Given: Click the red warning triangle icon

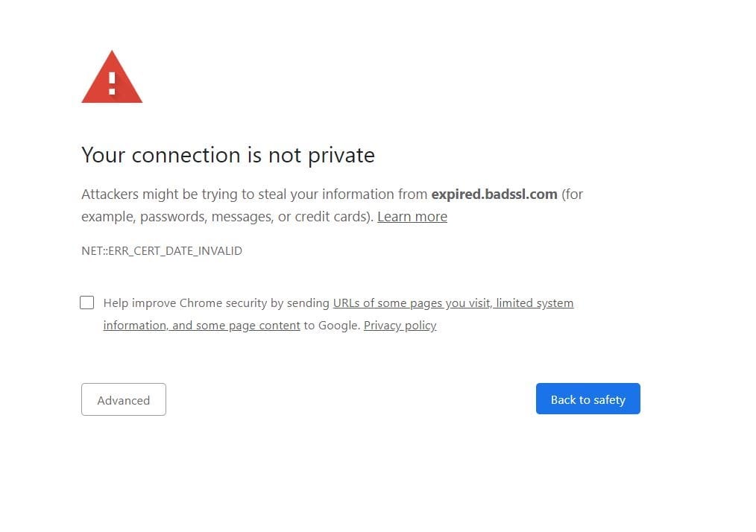Looking at the screenshot, I should [x=112, y=77].
